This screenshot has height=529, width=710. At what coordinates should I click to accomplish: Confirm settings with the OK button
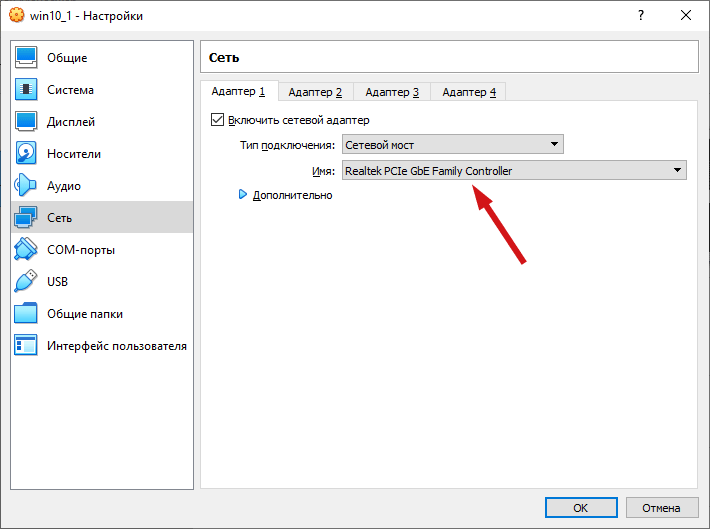581,508
